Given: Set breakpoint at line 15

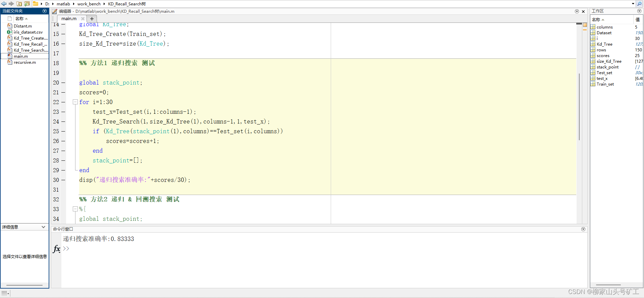Looking at the screenshot, I should (x=63, y=34).
